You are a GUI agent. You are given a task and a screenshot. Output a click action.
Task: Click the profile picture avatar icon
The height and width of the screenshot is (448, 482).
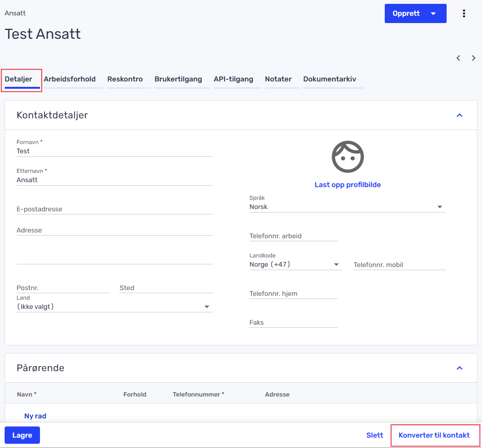(347, 157)
